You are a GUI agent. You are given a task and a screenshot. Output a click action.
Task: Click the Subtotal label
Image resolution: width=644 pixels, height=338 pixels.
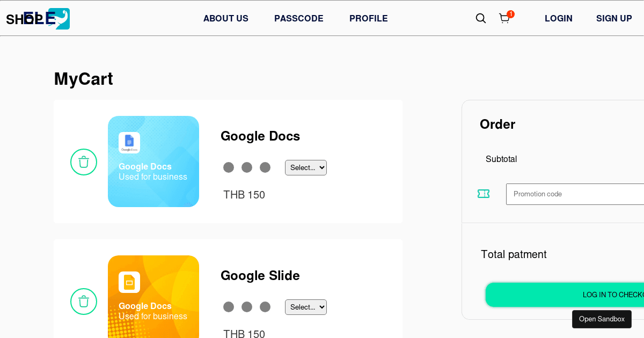(x=501, y=159)
